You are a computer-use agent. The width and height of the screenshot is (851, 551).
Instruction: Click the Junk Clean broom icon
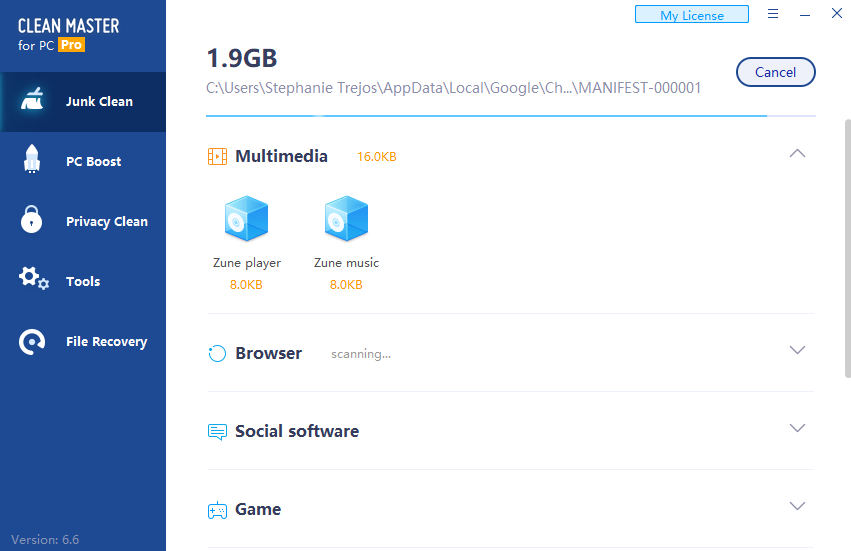coord(33,101)
